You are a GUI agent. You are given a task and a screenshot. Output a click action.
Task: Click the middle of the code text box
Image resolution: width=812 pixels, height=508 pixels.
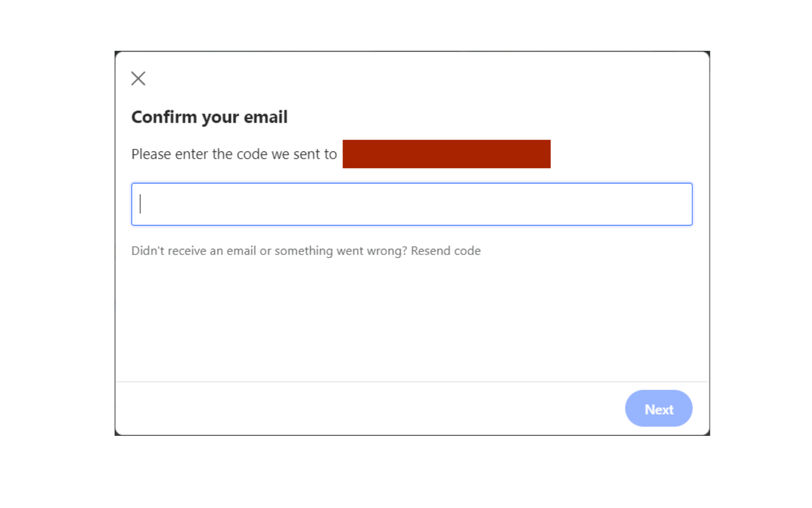coord(412,204)
